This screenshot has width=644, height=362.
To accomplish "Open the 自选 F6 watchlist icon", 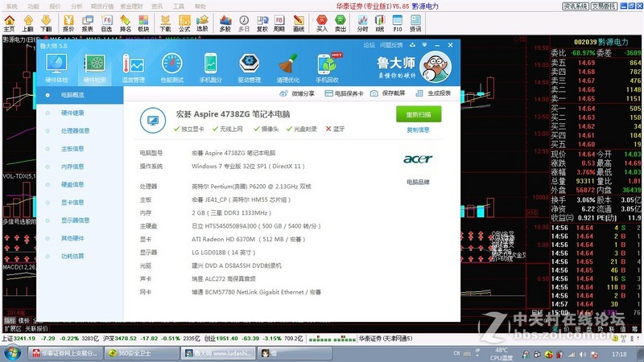I will point(107,23).
